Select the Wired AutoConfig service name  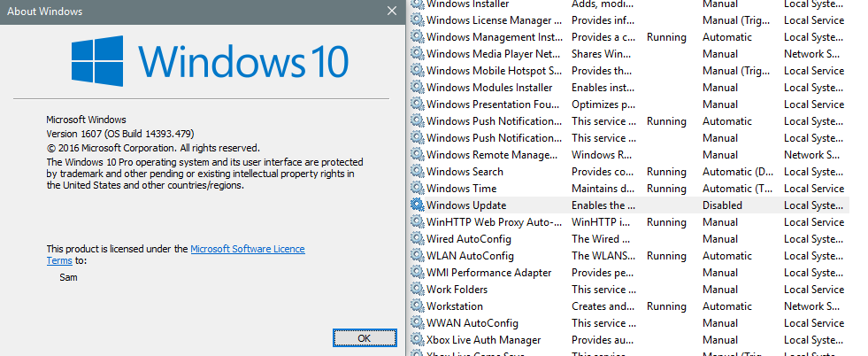[x=468, y=238]
